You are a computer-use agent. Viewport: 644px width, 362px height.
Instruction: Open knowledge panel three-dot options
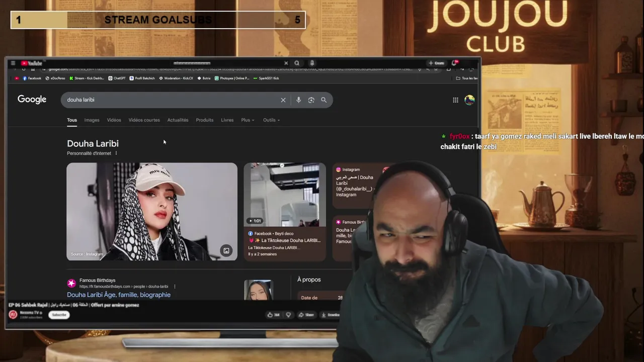point(116,153)
